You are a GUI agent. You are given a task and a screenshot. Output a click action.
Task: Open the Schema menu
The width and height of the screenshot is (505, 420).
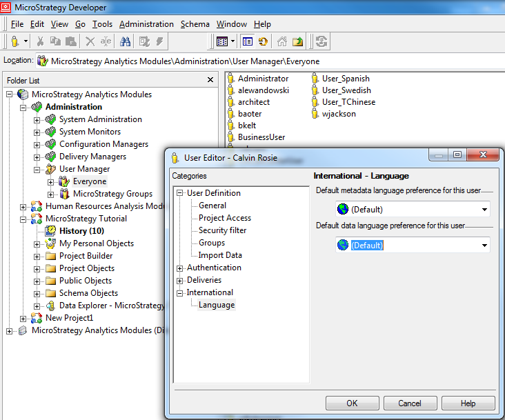click(195, 24)
